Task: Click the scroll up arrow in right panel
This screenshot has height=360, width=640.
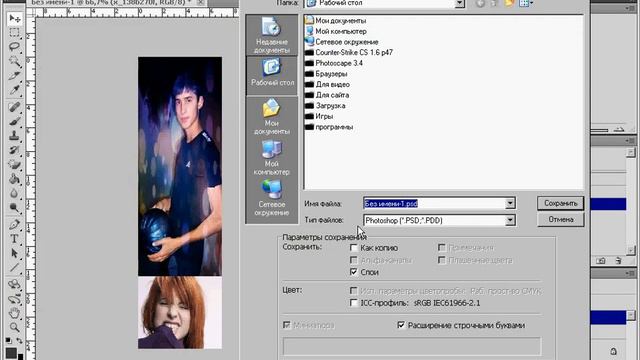Action: [x=631, y=153]
